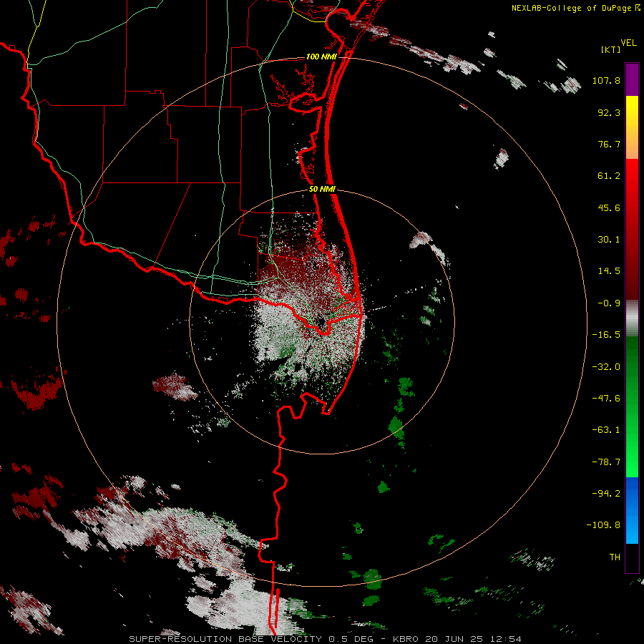
Task: Click the TH legend label
Action: (x=615, y=557)
